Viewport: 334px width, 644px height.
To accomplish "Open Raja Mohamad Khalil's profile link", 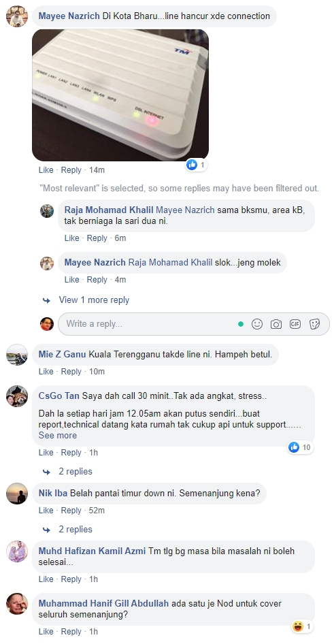I will coord(109,210).
